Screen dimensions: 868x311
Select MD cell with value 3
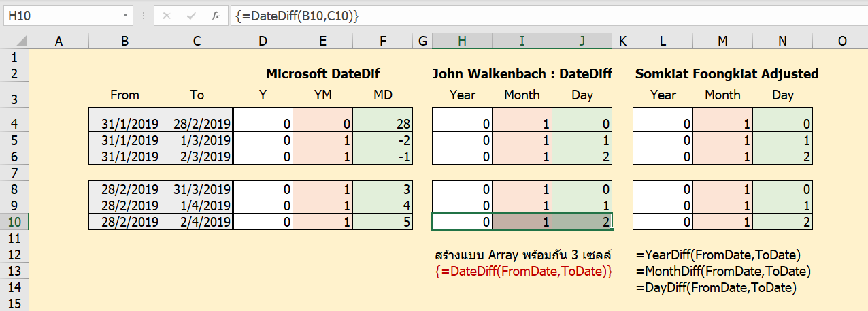pyautogui.click(x=382, y=189)
